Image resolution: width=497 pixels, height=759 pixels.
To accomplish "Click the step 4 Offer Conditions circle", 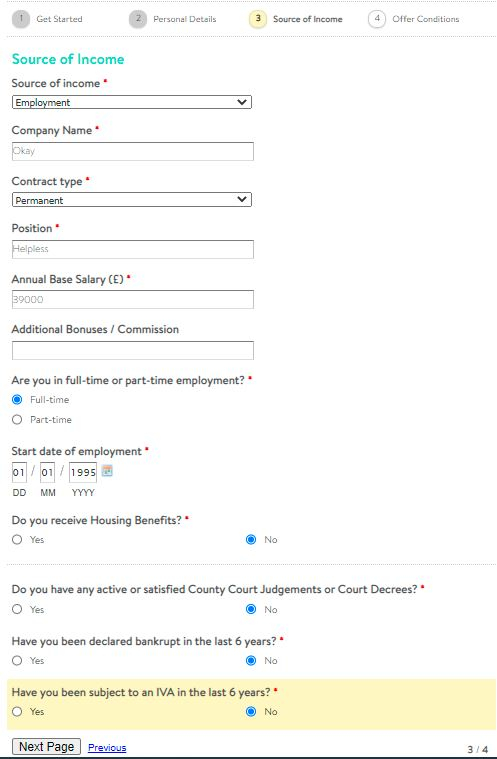I will click(x=377, y=19).
